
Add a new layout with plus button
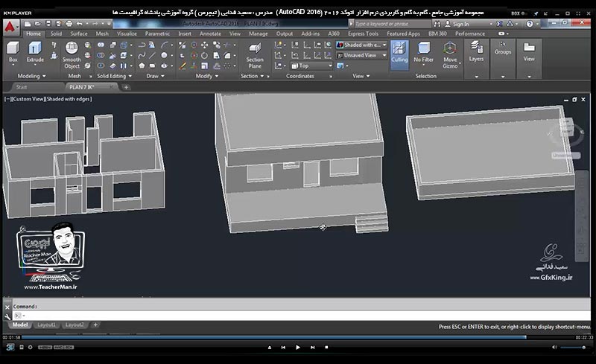click(x=96, y=325)
